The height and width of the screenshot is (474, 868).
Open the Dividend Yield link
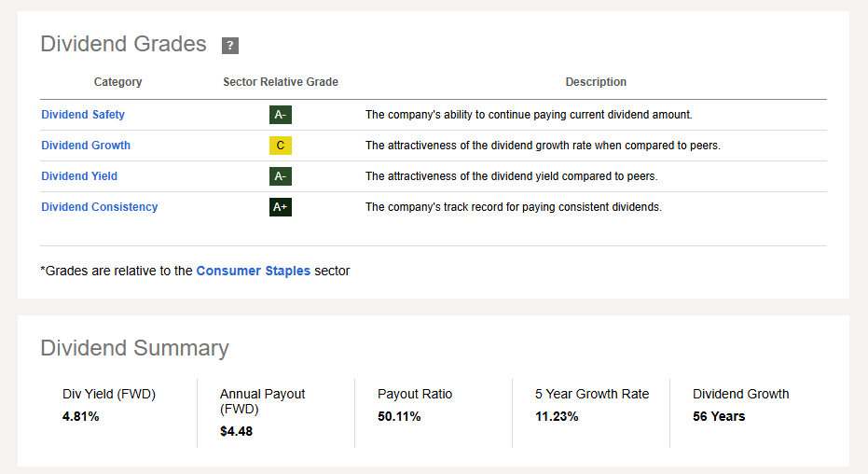[79, 176]
